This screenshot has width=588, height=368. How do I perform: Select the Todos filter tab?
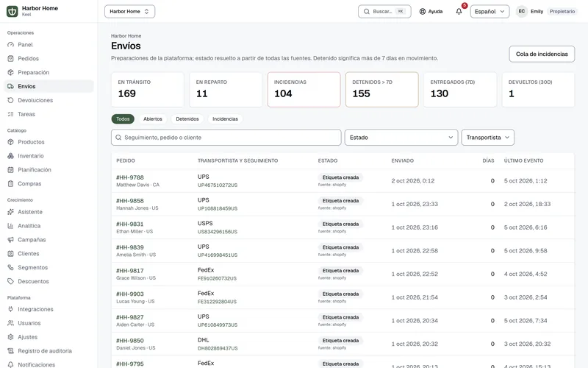pyautogui.click(x=123, y=119)
